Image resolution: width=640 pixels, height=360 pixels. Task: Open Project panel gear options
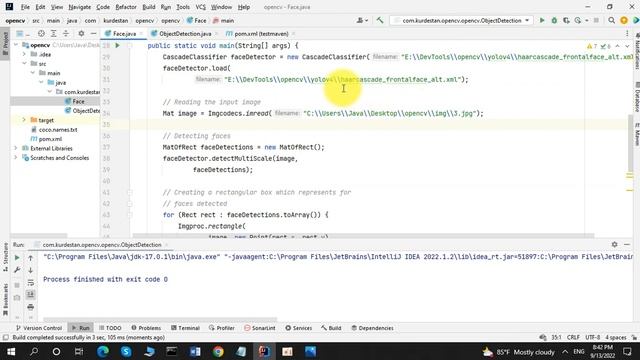[81, 33]
